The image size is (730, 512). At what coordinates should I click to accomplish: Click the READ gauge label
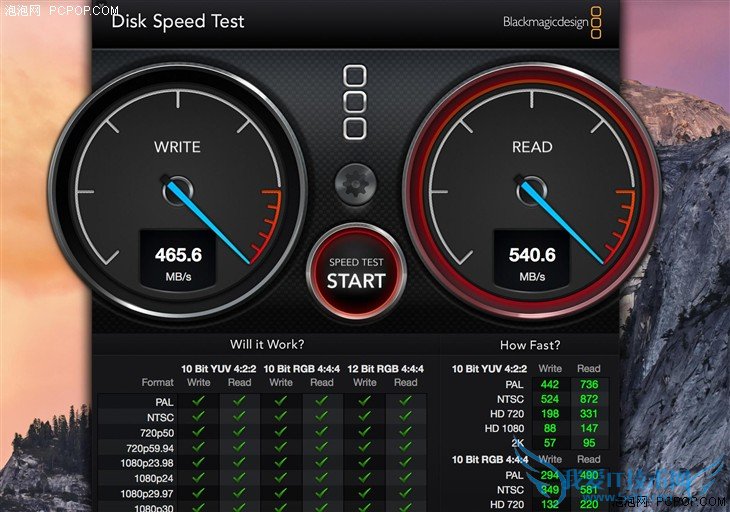coord(532,147)
